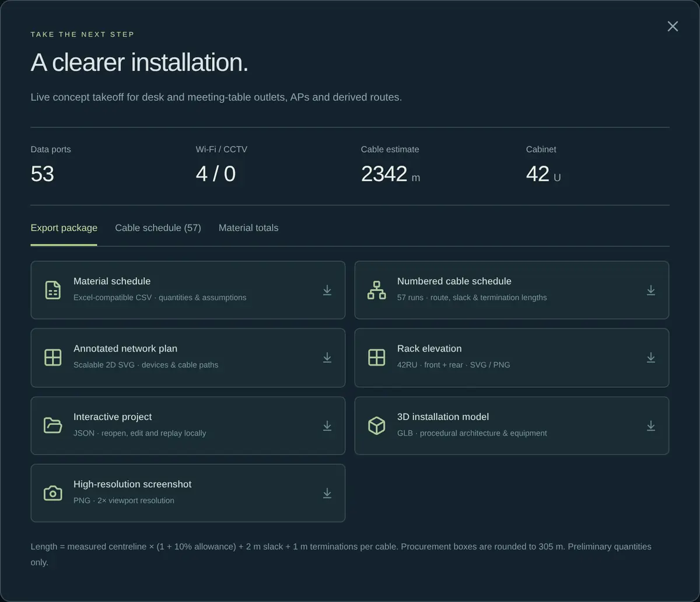Click the Cable estimate value 2342
The width and height of the screenshot is (700, 602).
(384, 174)
